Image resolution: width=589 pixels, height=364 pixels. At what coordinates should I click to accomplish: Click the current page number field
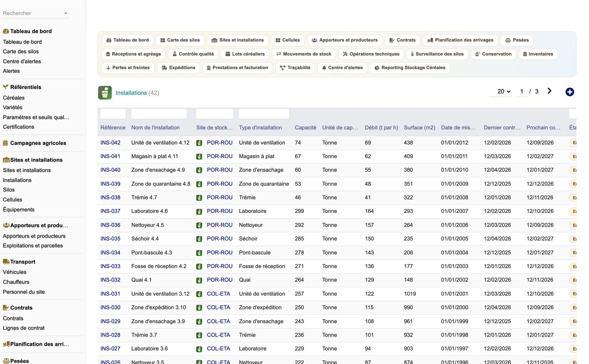[x=521, y=92]
